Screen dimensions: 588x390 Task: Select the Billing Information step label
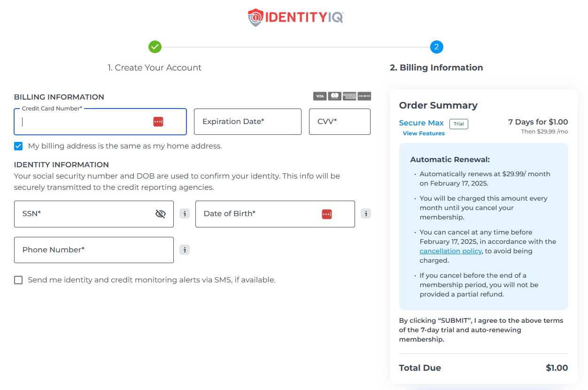(x=436, y=68)
